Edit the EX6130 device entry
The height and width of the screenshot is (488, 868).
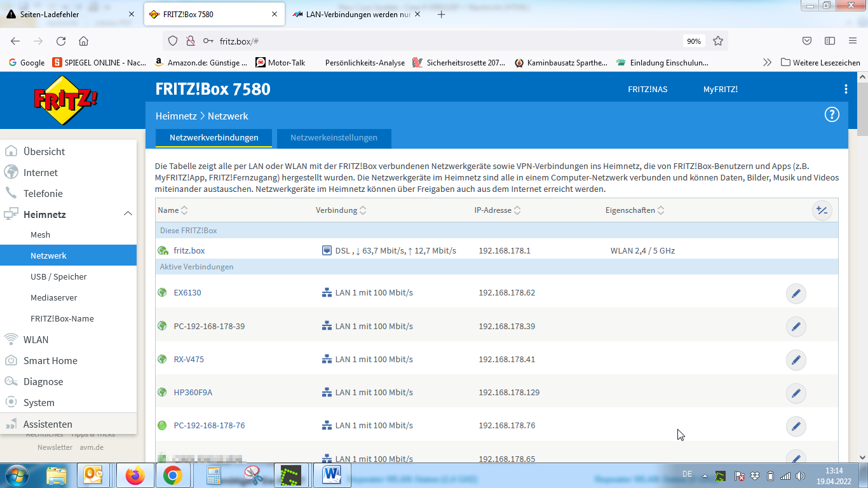(796, 294)
